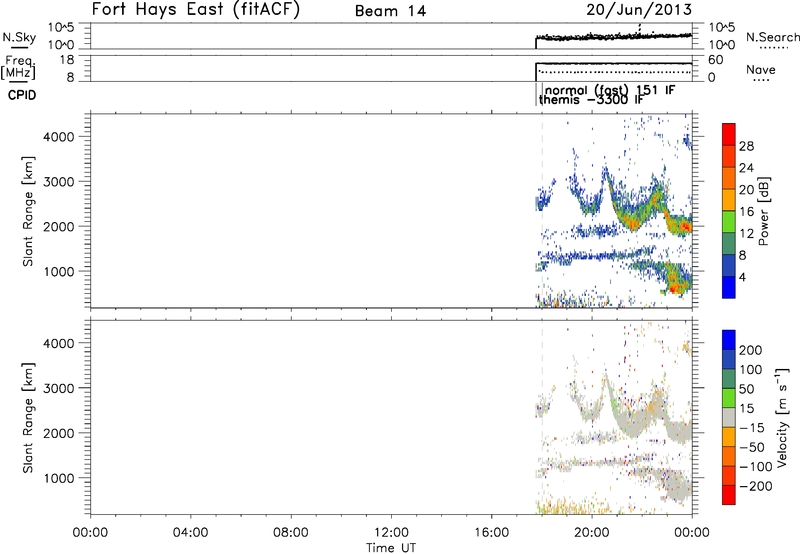Click the '12:00' time tick label

click(x=391, y=533)
